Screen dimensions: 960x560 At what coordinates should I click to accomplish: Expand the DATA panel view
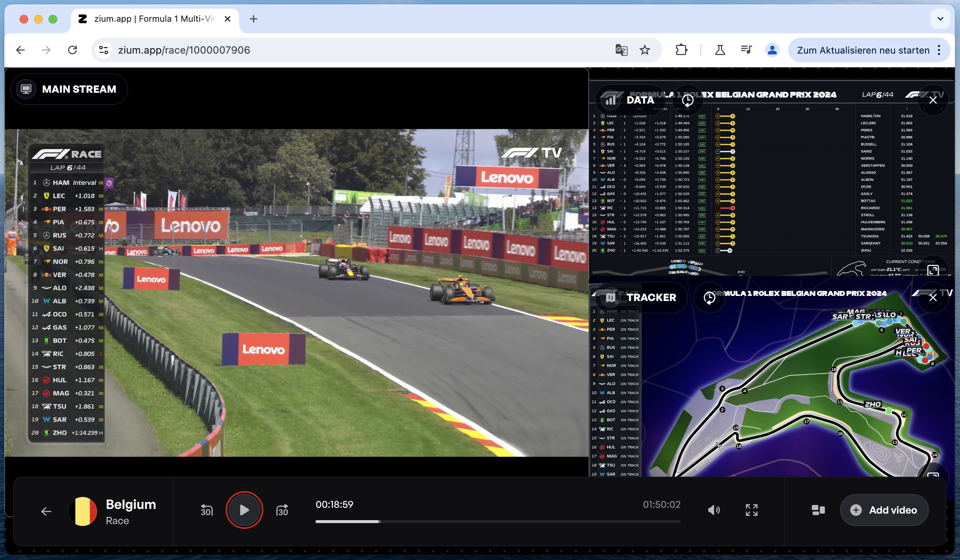coord(933,271)
